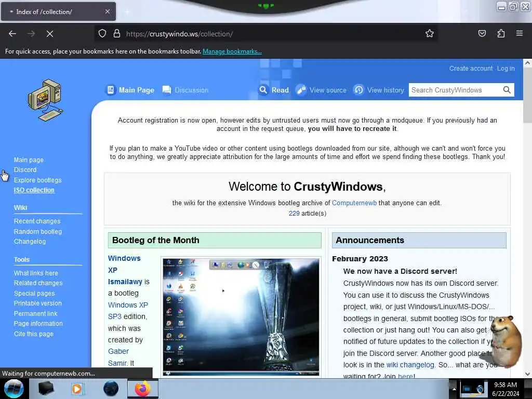Screen dimensions: 532x399
Task: Open Cite this page link
Action: point(34,334)
